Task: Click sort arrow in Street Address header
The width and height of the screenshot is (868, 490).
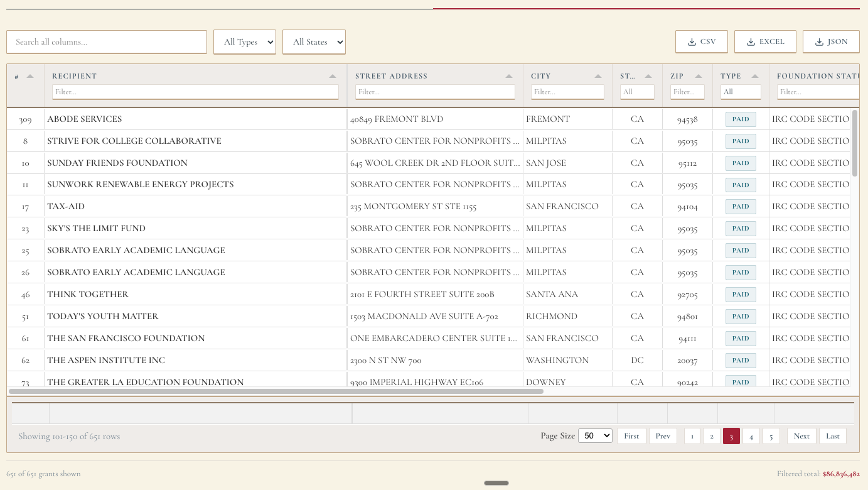Action: coord(509,76)
